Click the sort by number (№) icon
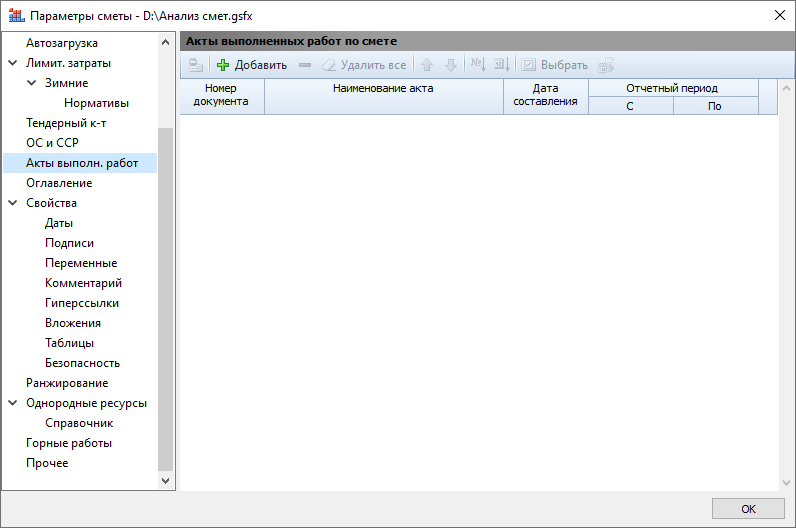This screenshot has width=796, height=528. tap(478, 64)
